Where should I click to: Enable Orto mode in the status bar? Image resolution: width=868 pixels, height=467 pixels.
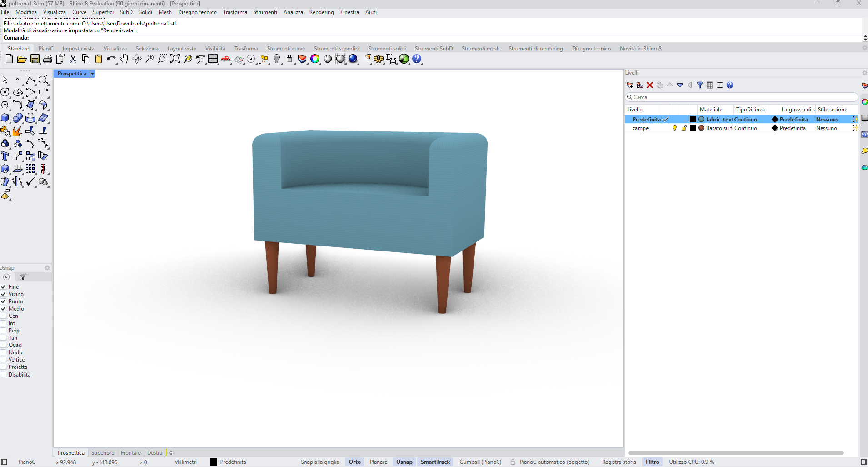(355, 462)
